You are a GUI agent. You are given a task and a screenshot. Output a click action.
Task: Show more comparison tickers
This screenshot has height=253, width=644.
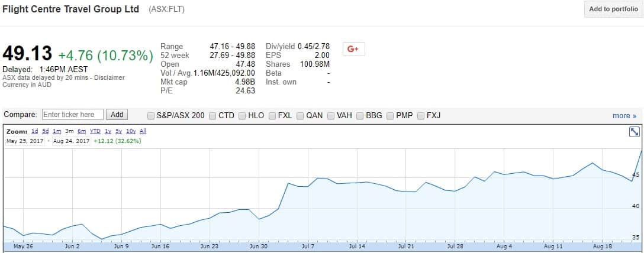coord(624,116)
